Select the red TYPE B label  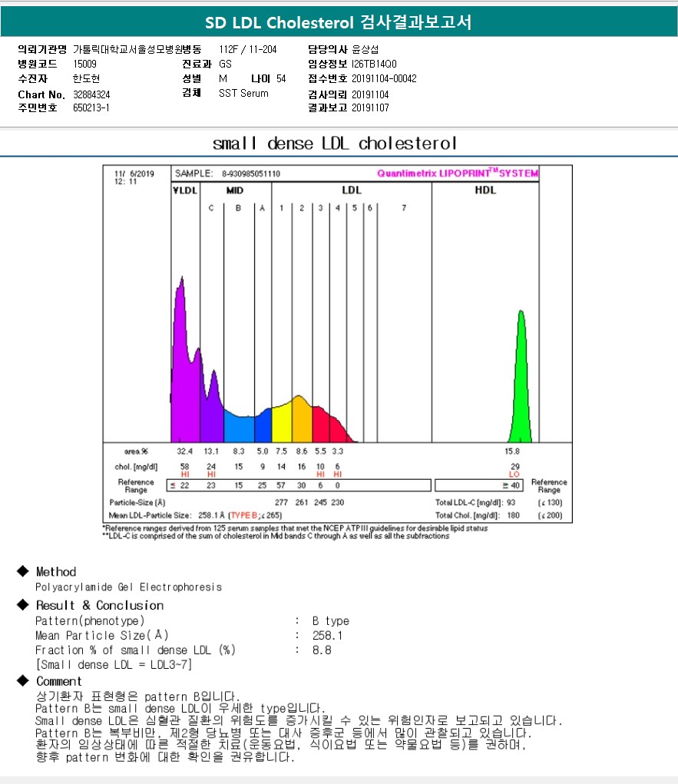click(x=243, y=515)
